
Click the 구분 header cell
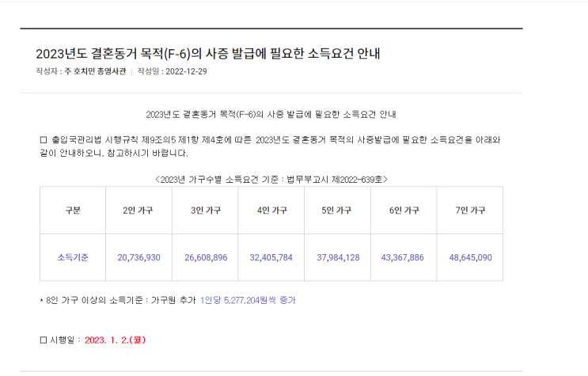(x=73, y=210)
